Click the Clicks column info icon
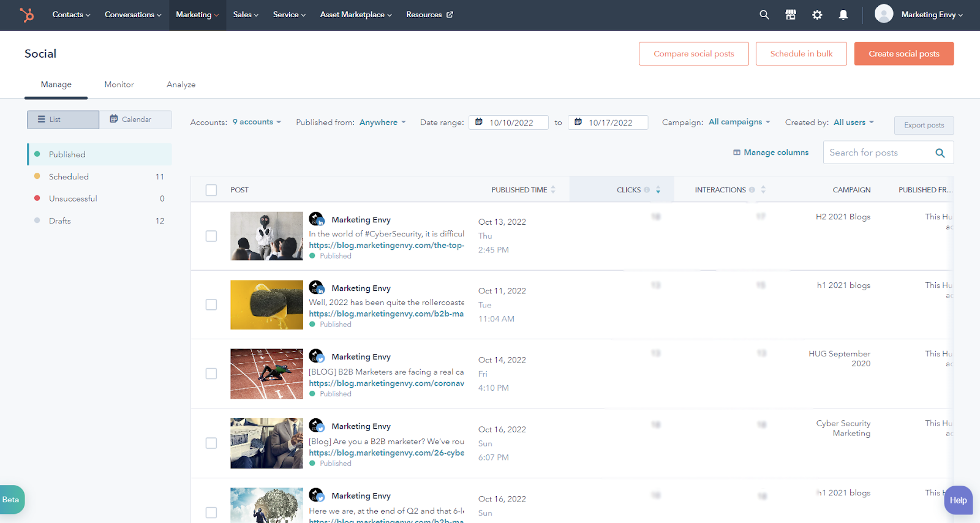Screen dimensions: 980x523 (x=647, y=190)
